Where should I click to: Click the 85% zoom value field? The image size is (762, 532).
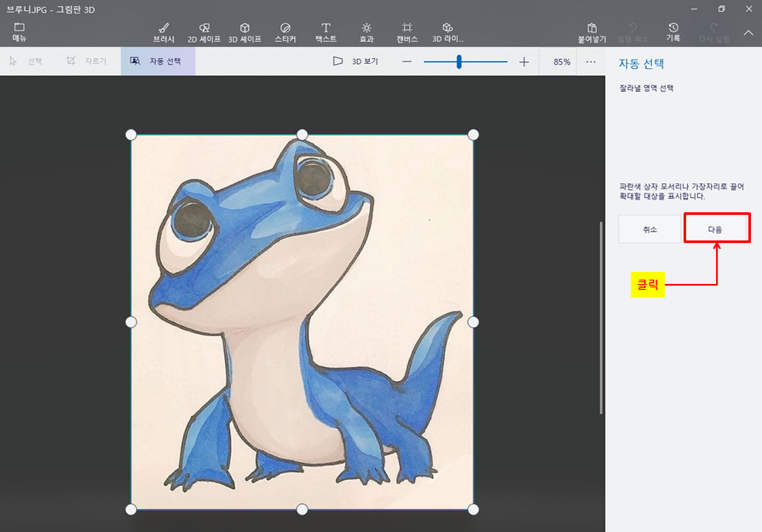(x=562, y=61)
